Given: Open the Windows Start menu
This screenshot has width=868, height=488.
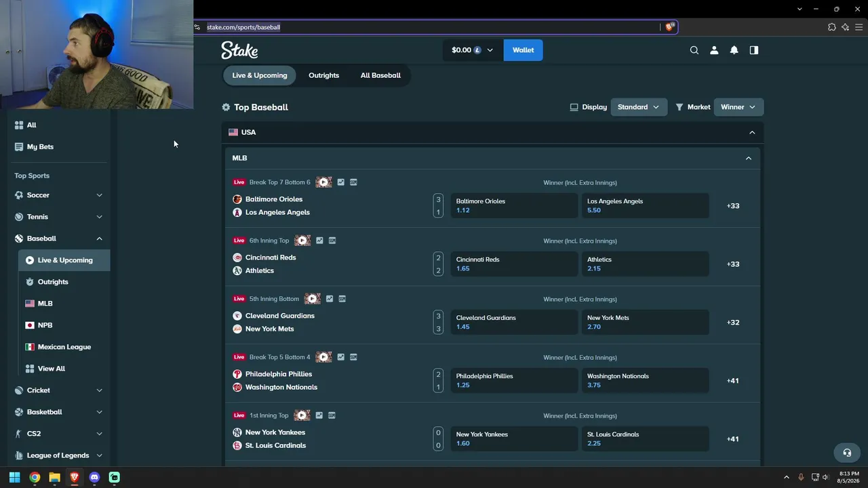Looking at the screenshot, I should click(x=14, y=477).
